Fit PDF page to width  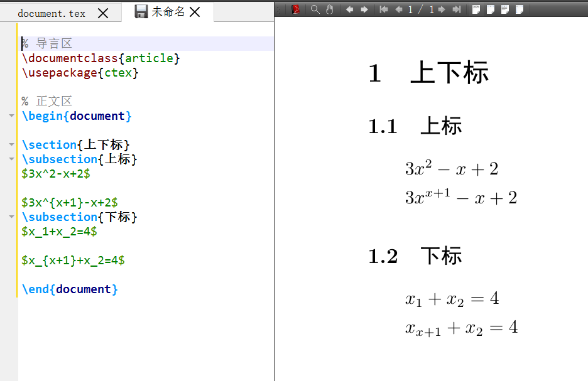pyautogui.click(x=491, y=9)
